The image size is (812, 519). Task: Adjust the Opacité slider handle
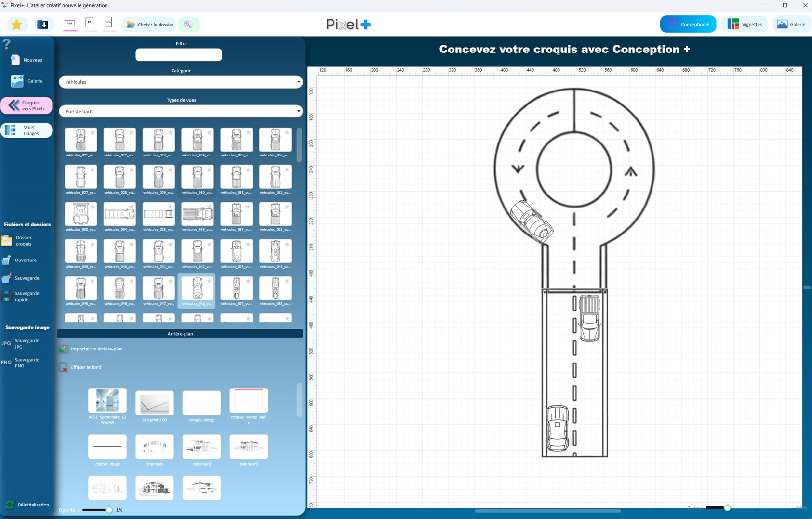(x=109, y=510)
